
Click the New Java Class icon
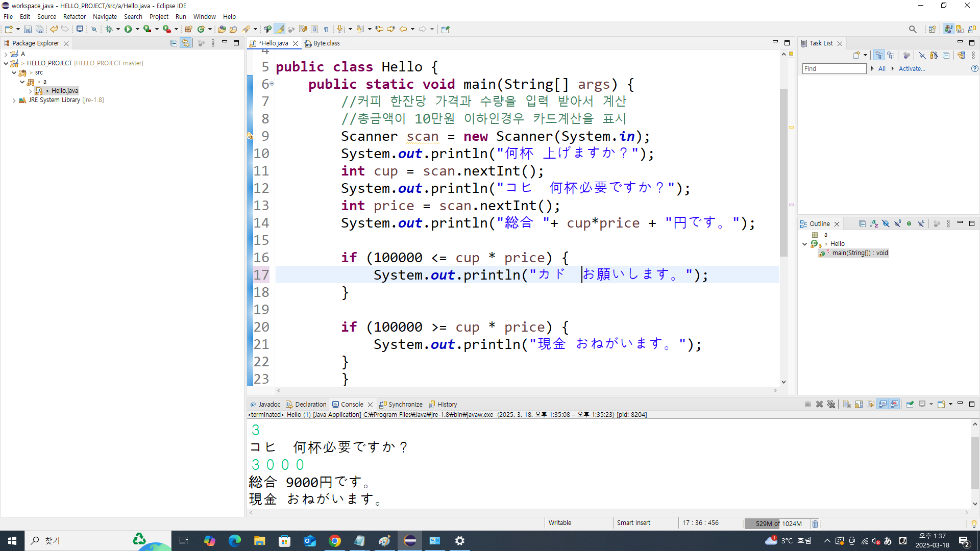[x=201, y=30]
